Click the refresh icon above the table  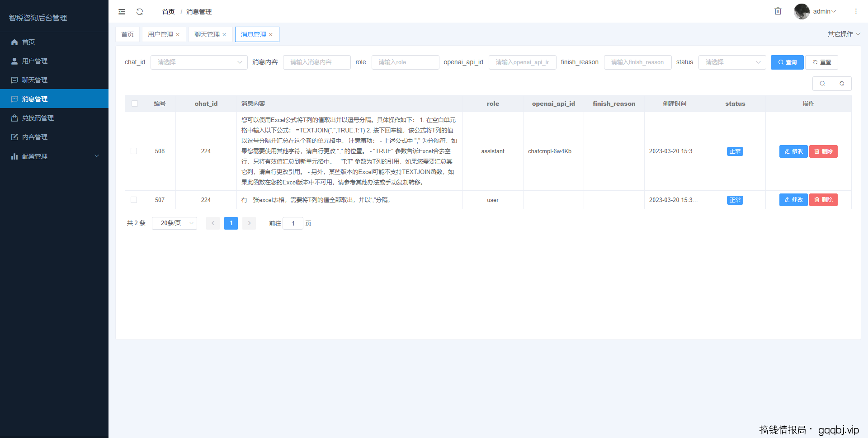coord(841,84)
